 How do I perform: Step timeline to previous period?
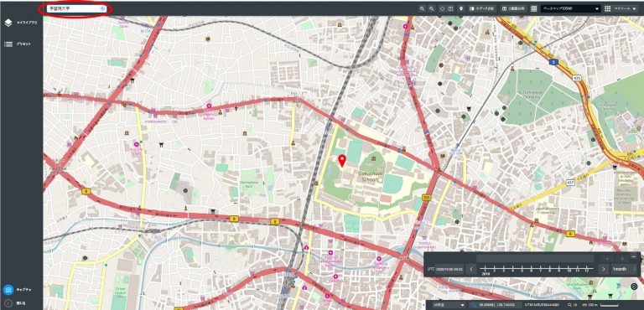[x=471, y=269]
